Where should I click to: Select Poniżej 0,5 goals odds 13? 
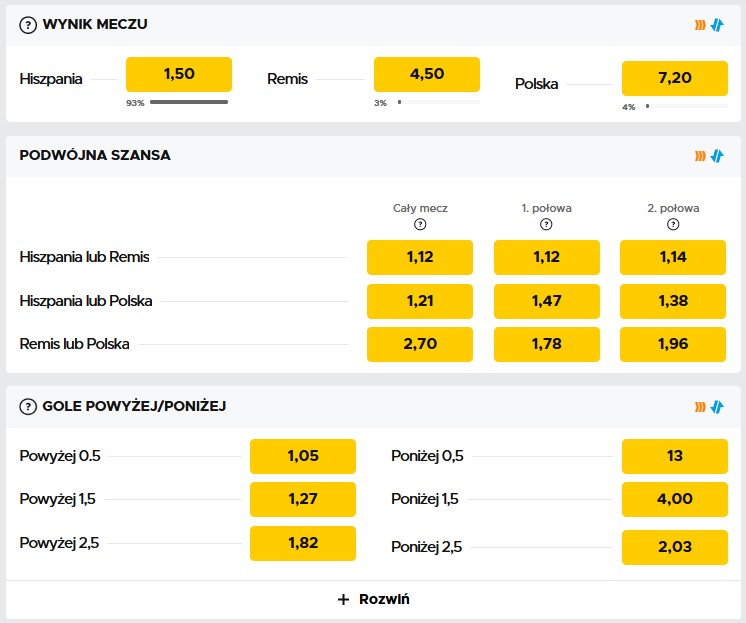[675, 456]
